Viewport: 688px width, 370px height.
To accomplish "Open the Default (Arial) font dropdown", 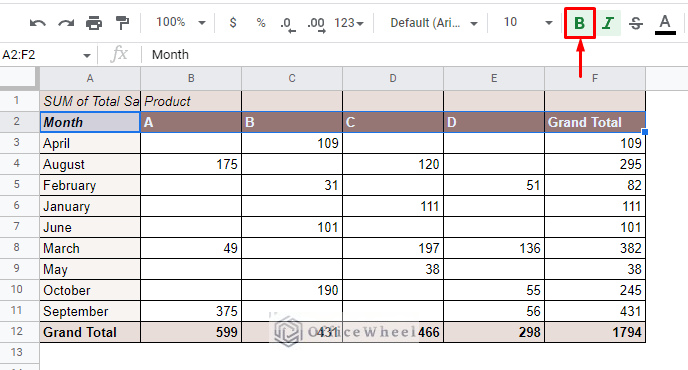I will pyautogui.click(x=434, y=23).
